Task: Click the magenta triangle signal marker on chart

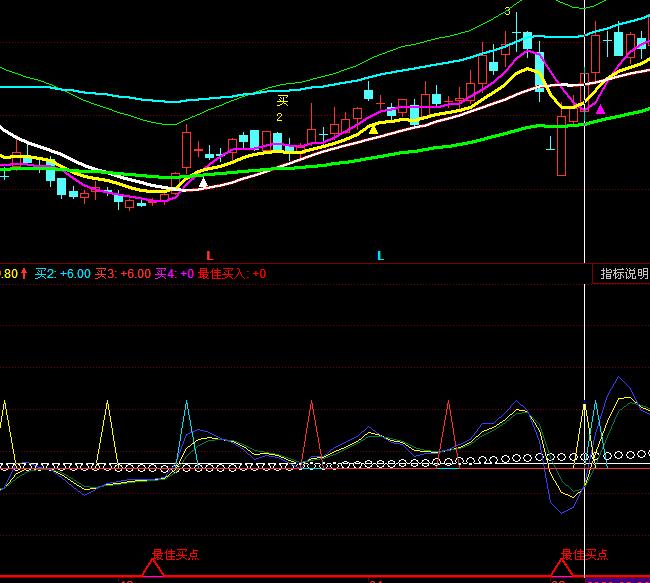Action: point(600,108)
